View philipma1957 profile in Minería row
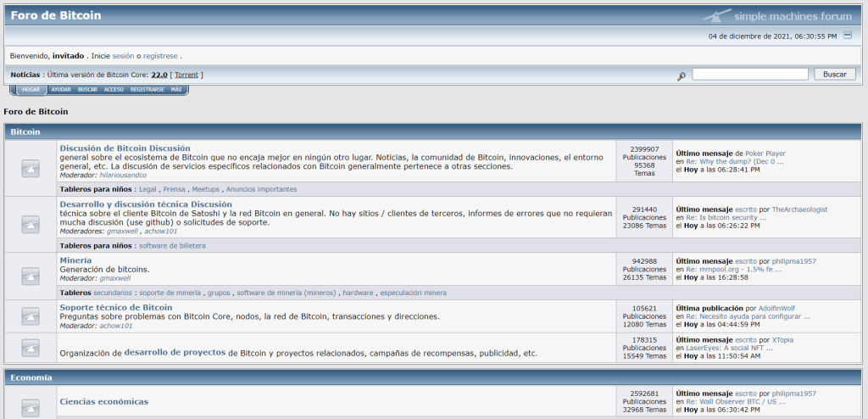868x419 pixels. 793,261
